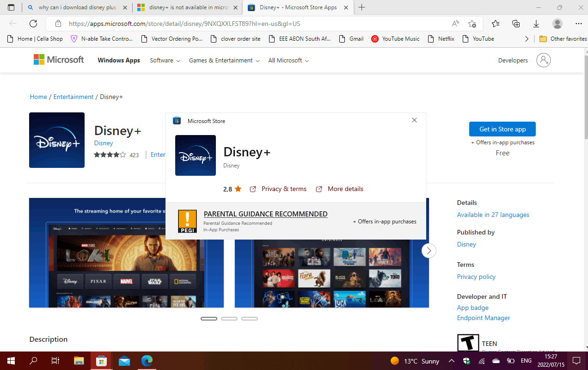The image size is (588, 370).
Task: Open Other favorites folder
Action: [x=563, y=39]
